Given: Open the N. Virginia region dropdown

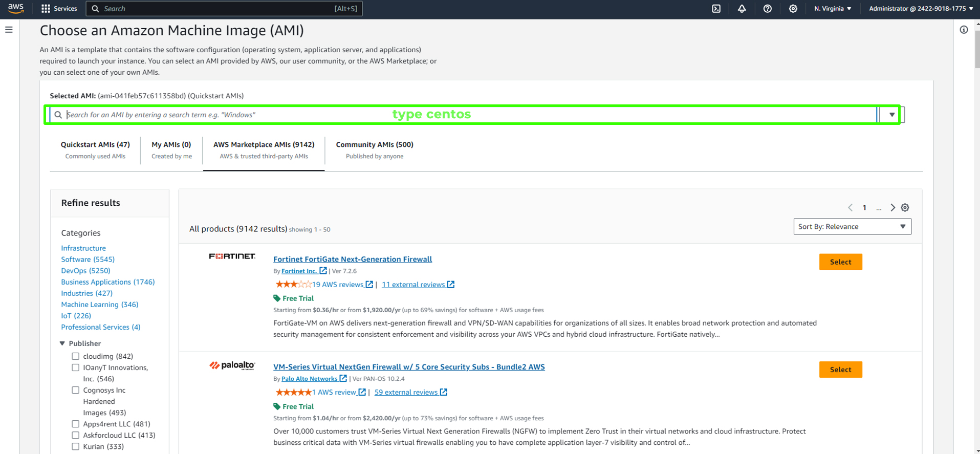Looking at the screenshot, I should tap(833, 9).
